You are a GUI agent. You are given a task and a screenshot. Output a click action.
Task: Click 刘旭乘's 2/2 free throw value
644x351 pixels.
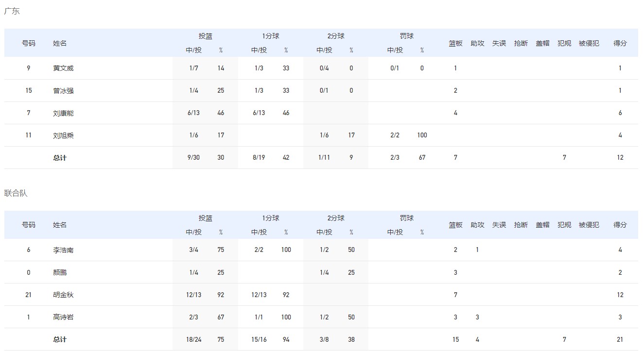395,135
